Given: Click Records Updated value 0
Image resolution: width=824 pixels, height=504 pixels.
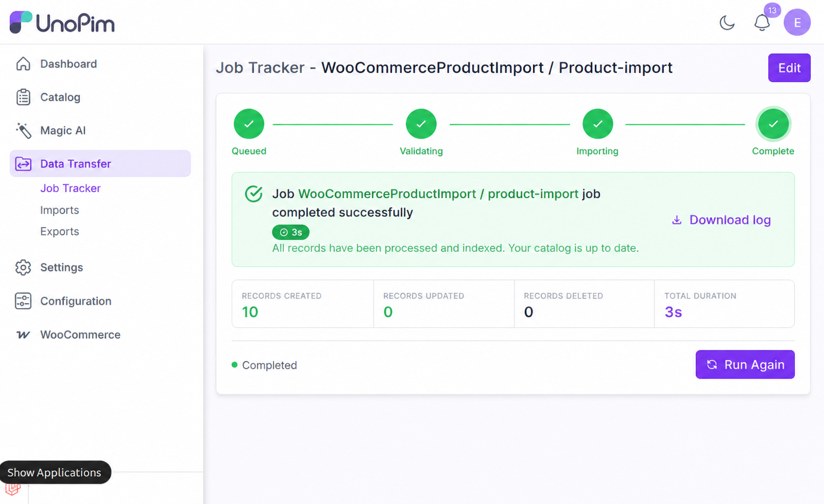Looking at the screenshot, I should click(388, 312).
